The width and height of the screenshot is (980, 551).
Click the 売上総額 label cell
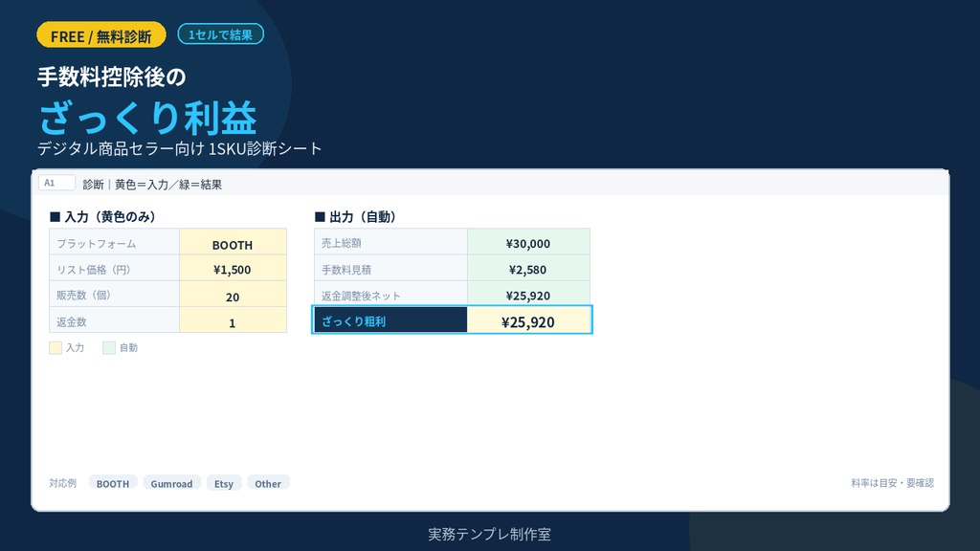point(390,242)
